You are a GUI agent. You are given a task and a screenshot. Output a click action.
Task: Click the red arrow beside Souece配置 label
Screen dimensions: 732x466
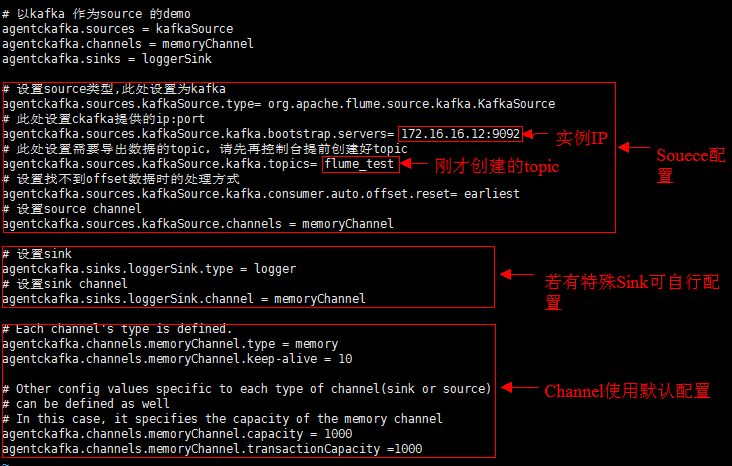coord(633,147)
